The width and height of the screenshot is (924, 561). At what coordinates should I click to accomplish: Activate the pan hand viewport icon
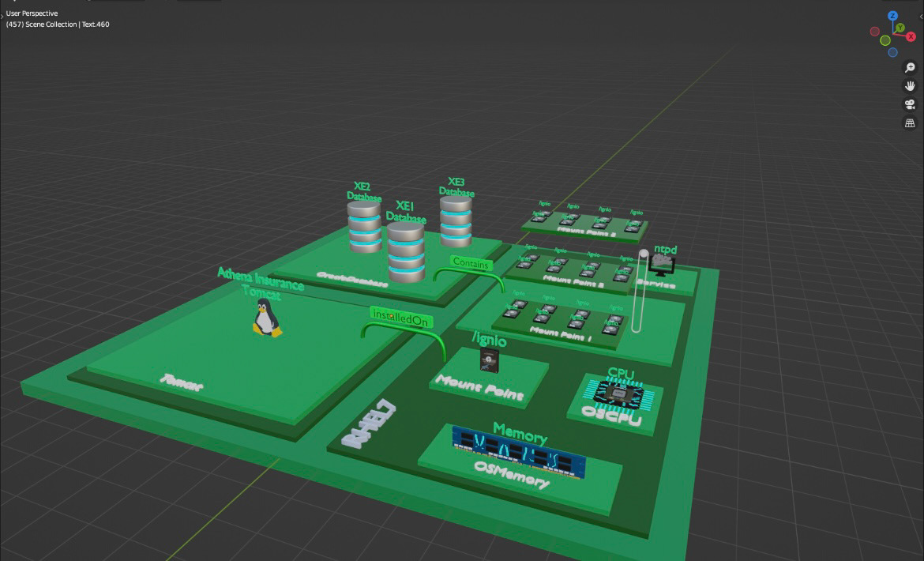(910, 86)
